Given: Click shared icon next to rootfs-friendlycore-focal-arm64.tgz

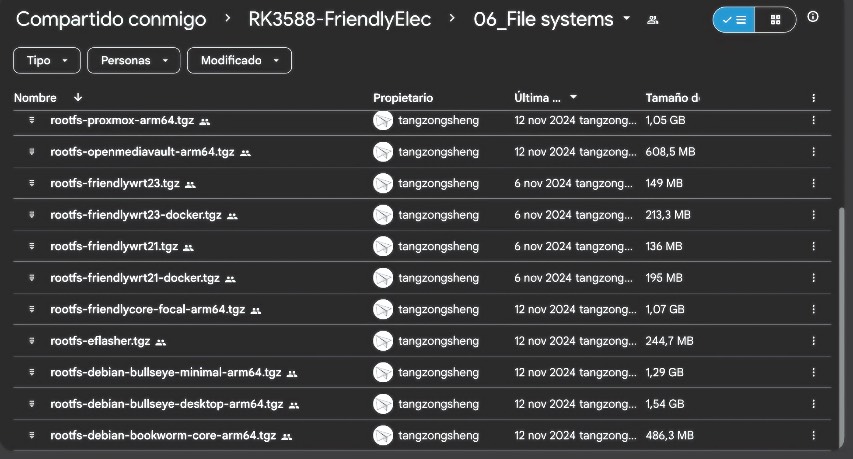Looking at the screenshot, I should [256, 311].
